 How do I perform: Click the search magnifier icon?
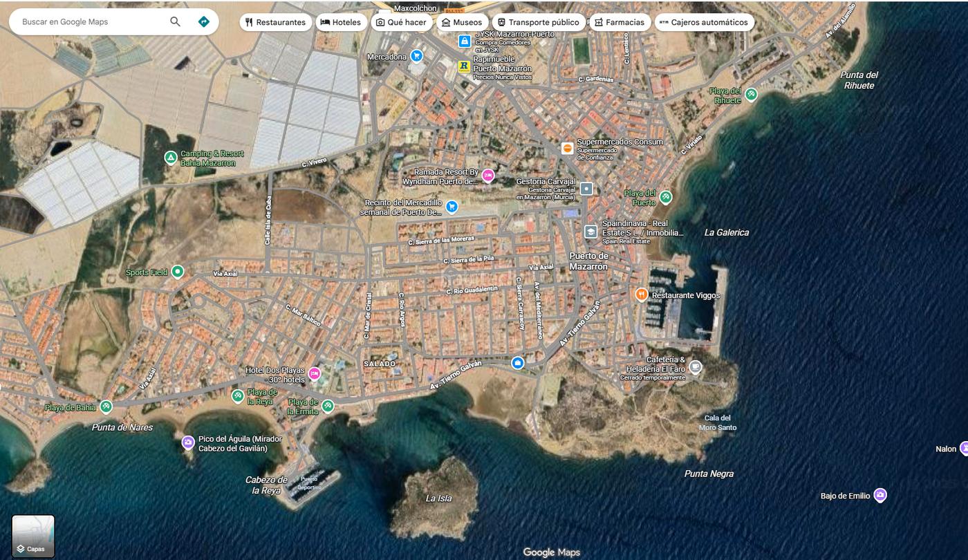[175, 21]
